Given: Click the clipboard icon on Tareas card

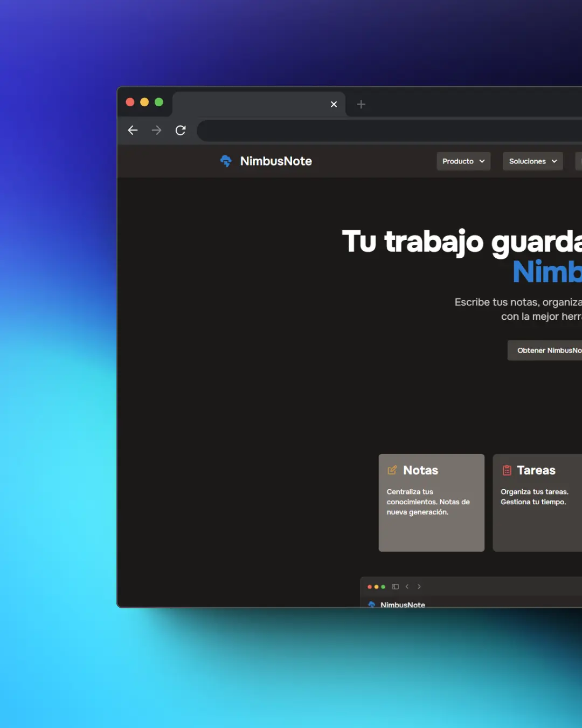Looking at the screenshot, I should [x=507, y=470].
